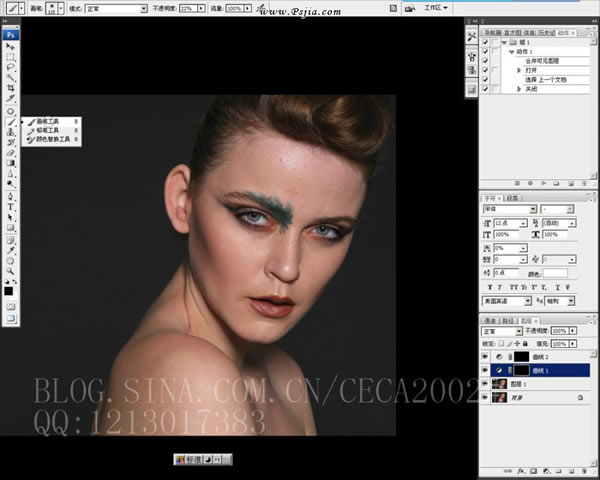Switch to the 路径 tab
This screenshot has height=480, width=600.
(x=508, y=320)
